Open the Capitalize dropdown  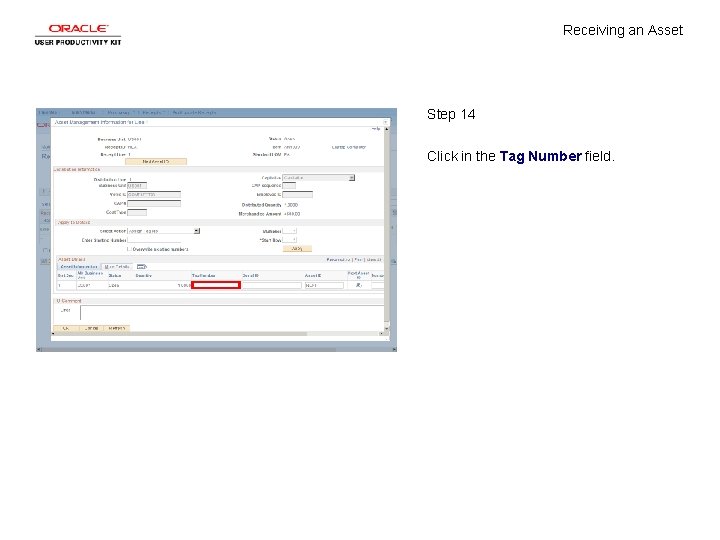[319, 178]
